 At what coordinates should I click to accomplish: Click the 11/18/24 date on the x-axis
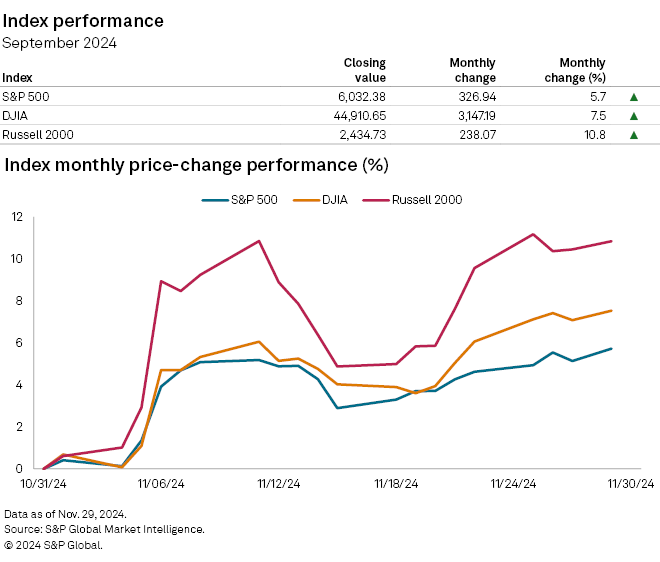[396, 483]
